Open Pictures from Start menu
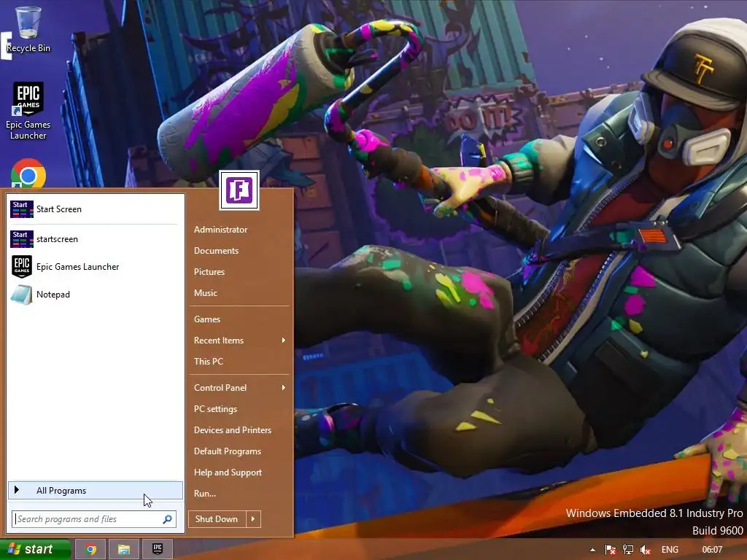Screen dimensions: 747x560 point(209,272)
